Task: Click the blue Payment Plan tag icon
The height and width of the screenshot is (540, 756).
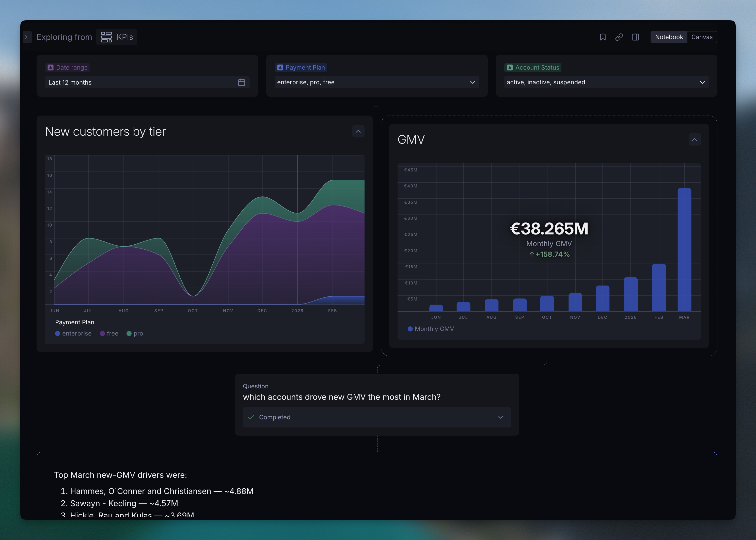Action: [x=280, y=68]
